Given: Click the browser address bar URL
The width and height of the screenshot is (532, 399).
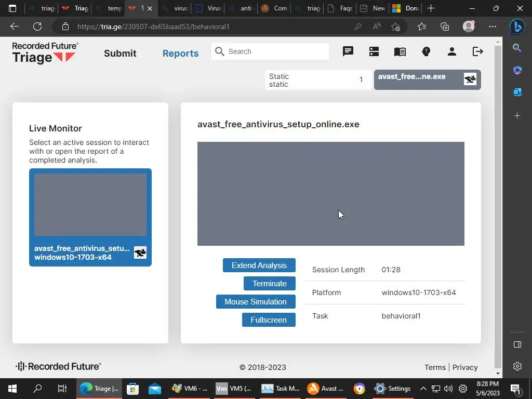Looking at the screenshot, I should click(153, 26).
